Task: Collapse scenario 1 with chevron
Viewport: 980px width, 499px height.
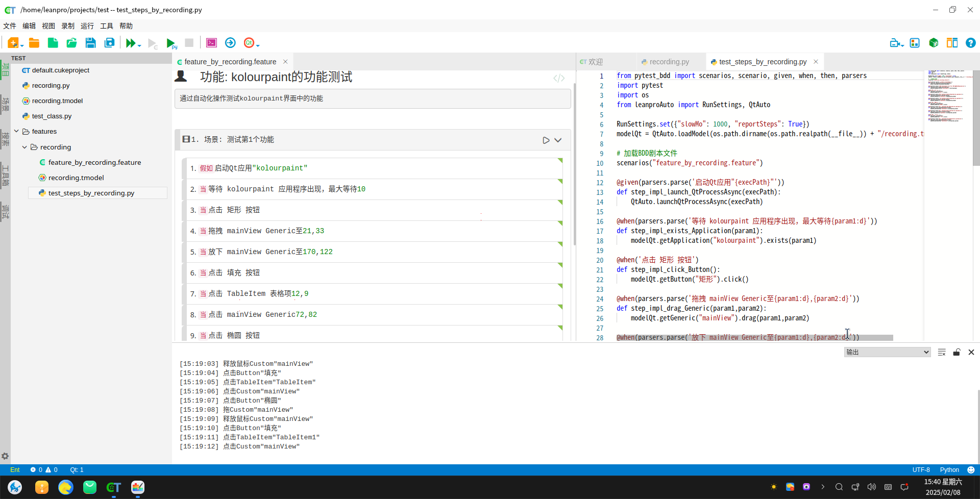Action: click(x=558, y=140)
